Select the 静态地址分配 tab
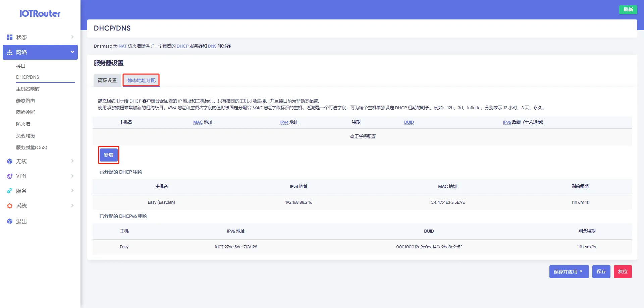The height and width of the screenshot is (308, 644). point(141,80)
